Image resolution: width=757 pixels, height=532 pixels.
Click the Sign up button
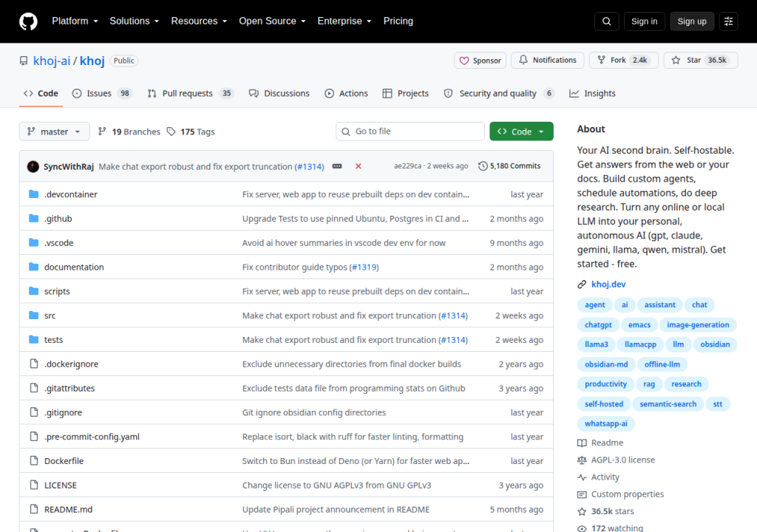pyautogui.click(x=692, y=21)
